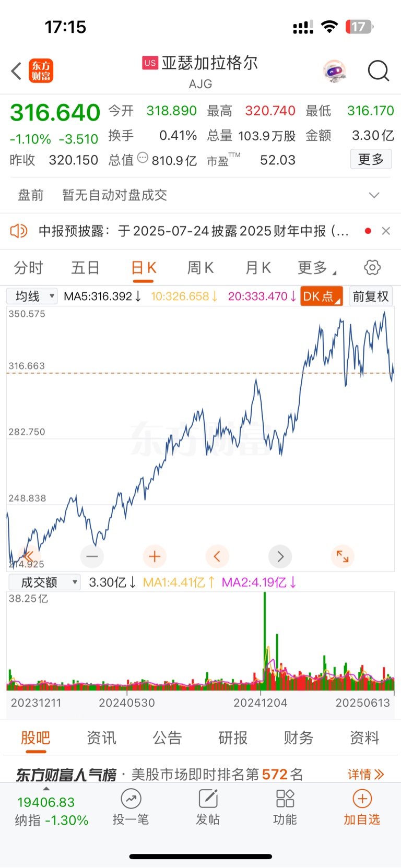Screen dimensions: 401x868
Task: Tap the 市盈 TTM value 52.03
Action: (x=278, y=160)
